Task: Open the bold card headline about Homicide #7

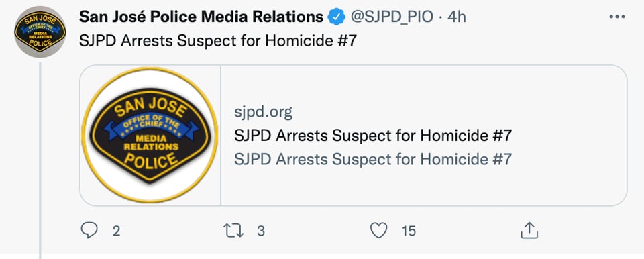Action: [x=373, y=136]
